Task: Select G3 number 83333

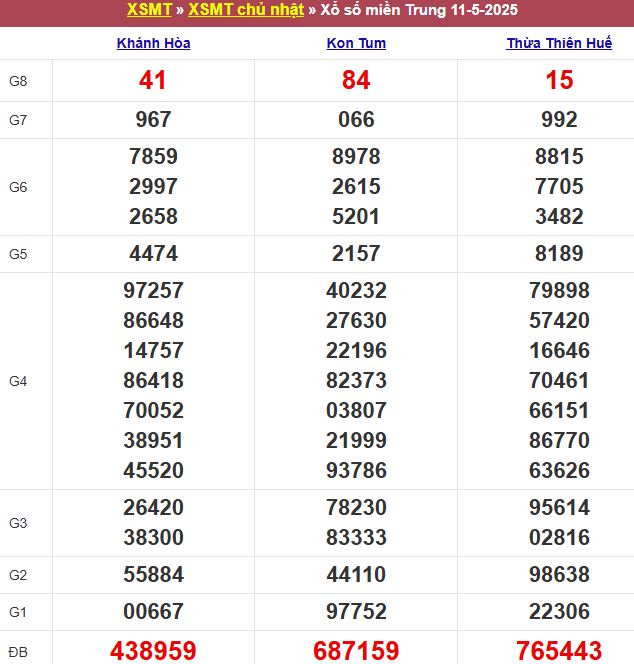Action: (356, 537)
